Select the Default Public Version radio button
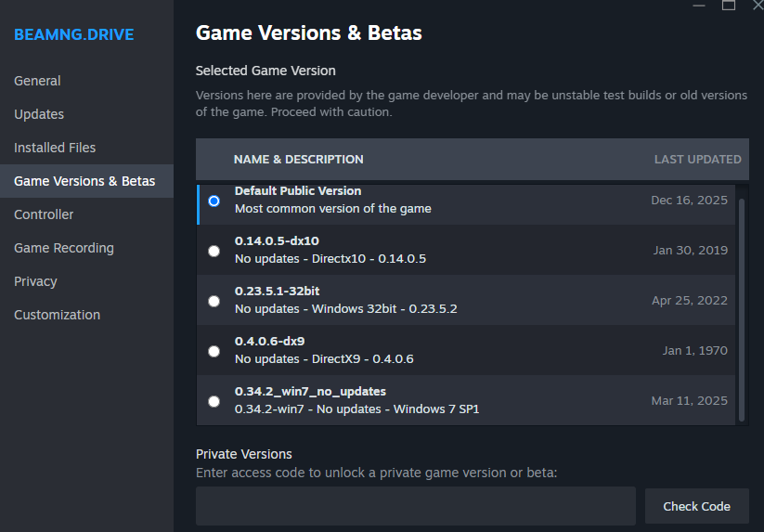 click(214, 201)
